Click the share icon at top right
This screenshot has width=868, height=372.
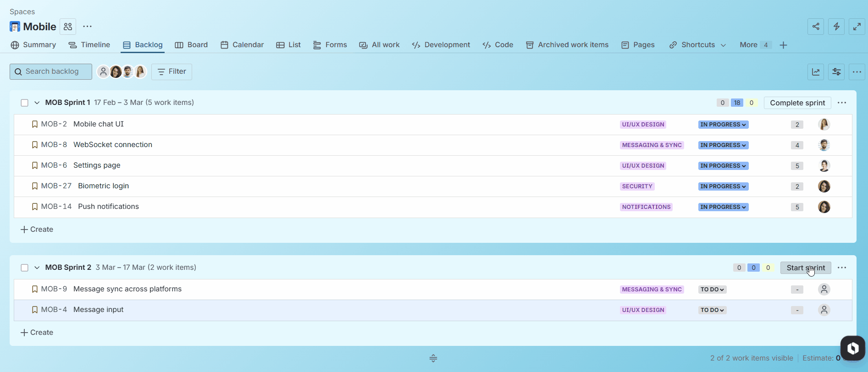pos(816,27)
